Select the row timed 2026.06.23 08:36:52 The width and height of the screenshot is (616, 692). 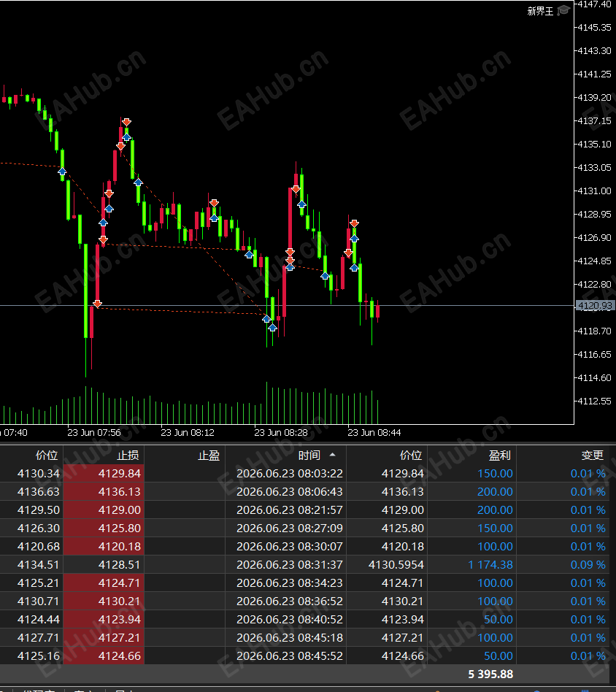point(304,601)
